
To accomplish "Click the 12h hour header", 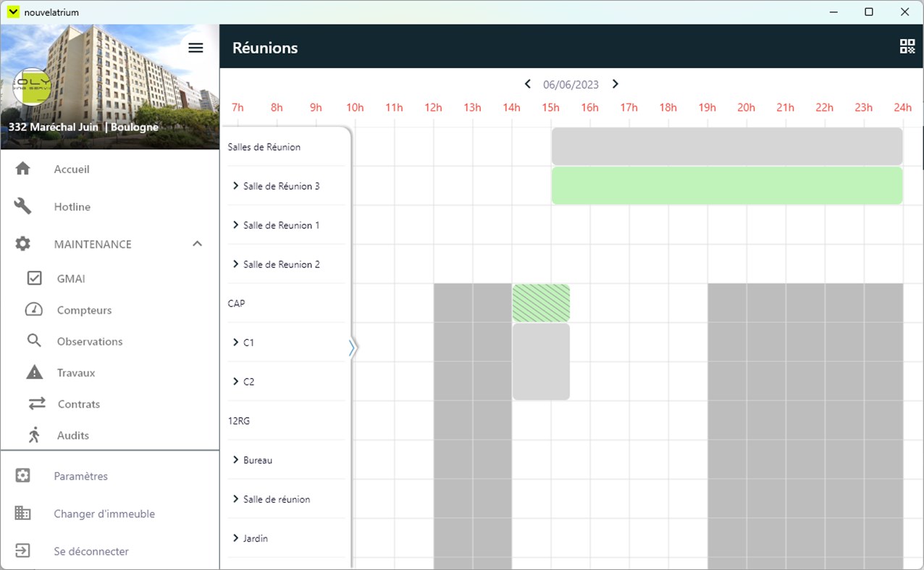I will pos(433,107).
